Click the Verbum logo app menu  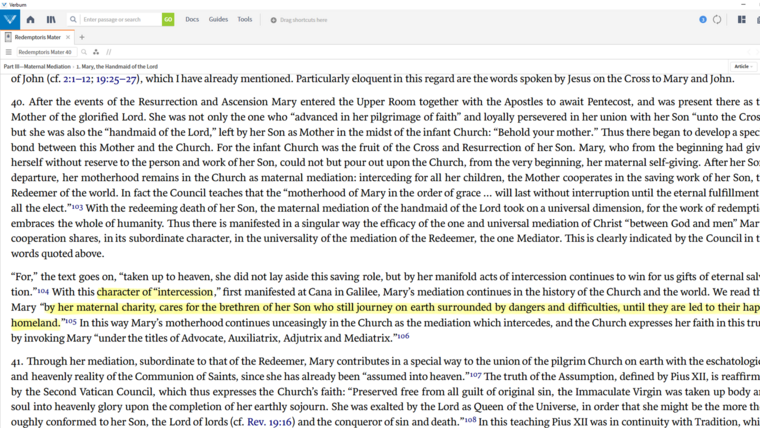(10, 20)
